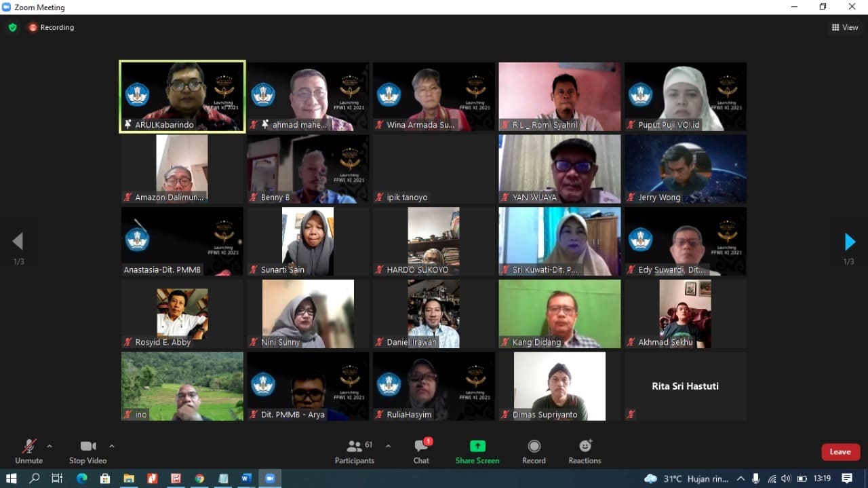Expand video options arrow beside Stop Video
This screenshot has height=488, width=868.
click(112, 446)
